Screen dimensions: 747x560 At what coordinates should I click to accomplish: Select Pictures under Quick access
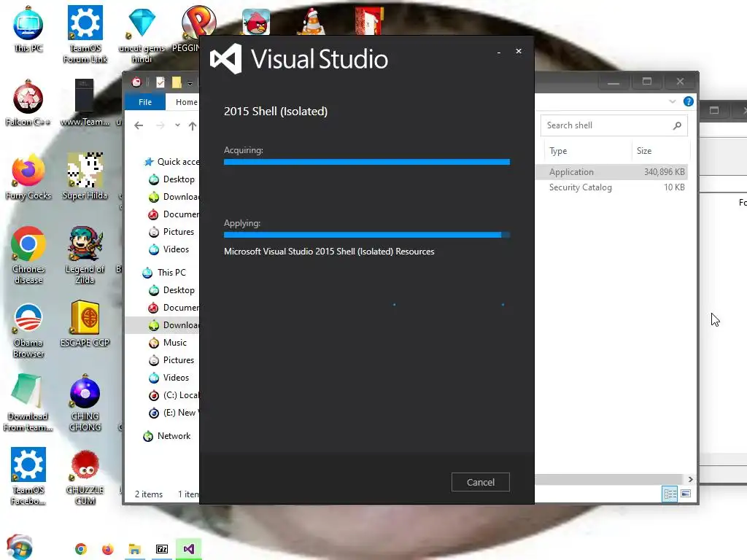pyautogui.click(x=171, y=232)
